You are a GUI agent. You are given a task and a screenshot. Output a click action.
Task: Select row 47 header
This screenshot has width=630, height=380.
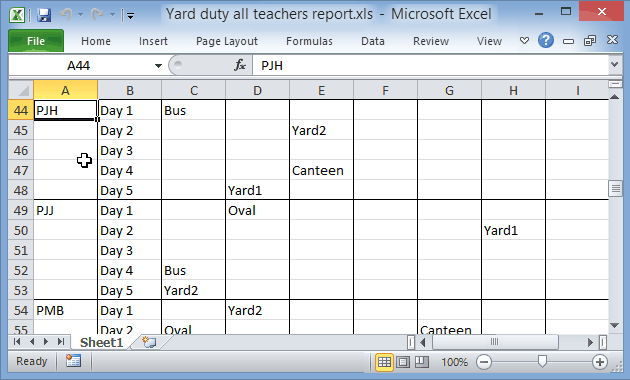[21, 170]
